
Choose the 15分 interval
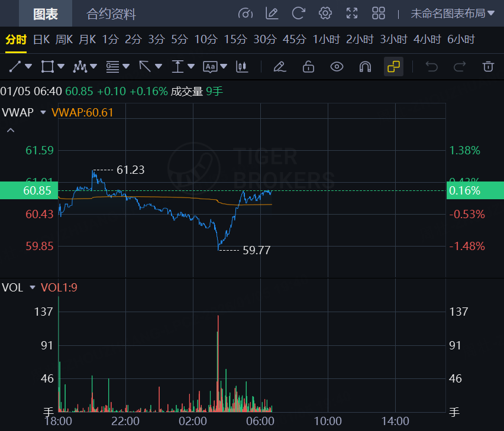point(235,40)
